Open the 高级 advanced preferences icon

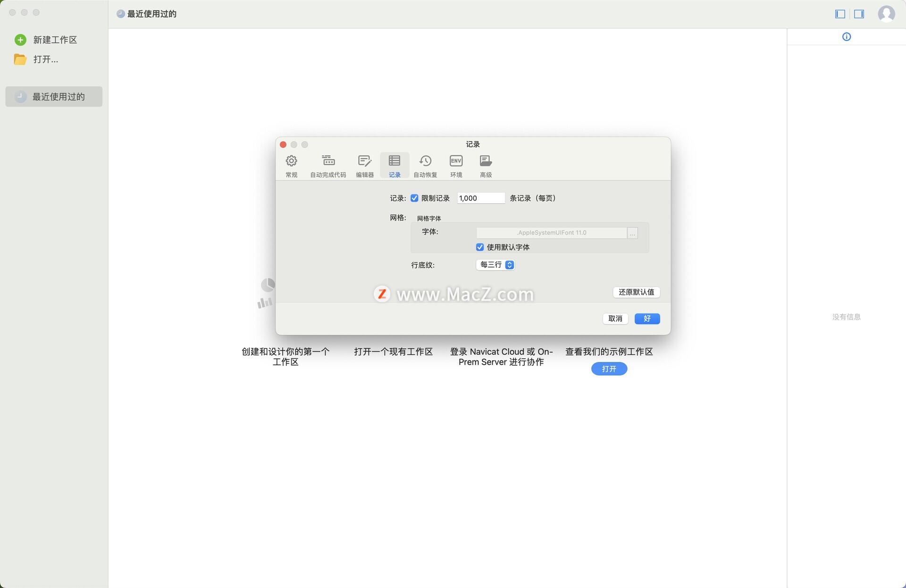point(486,161)
